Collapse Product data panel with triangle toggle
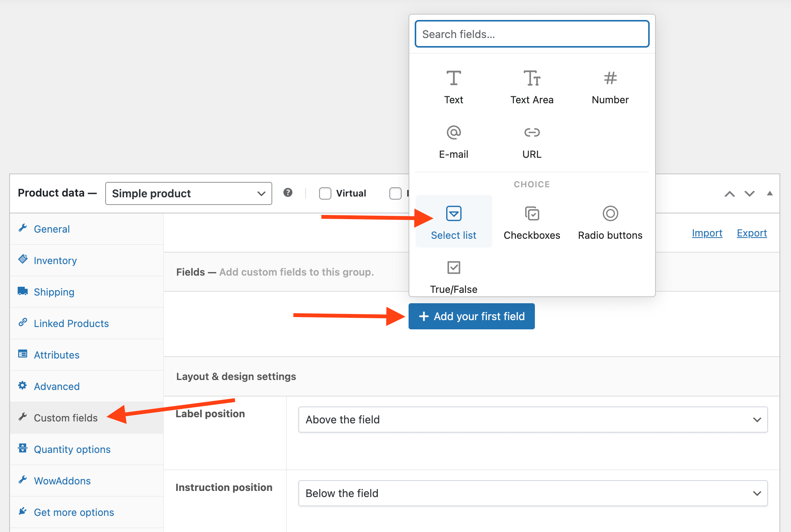Viewport: 791px width, 532px height. coord(769,193)
